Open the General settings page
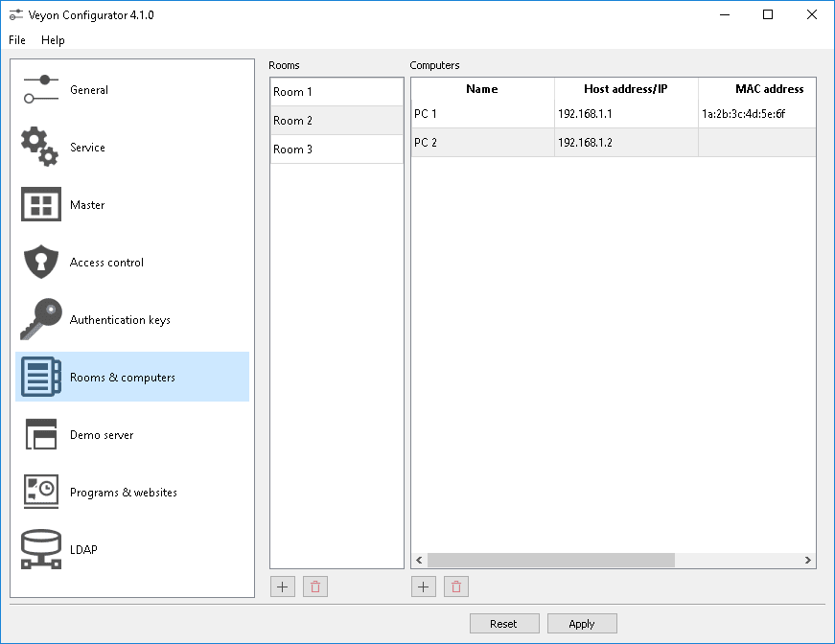835x644 pixels. tap(88, 89)
